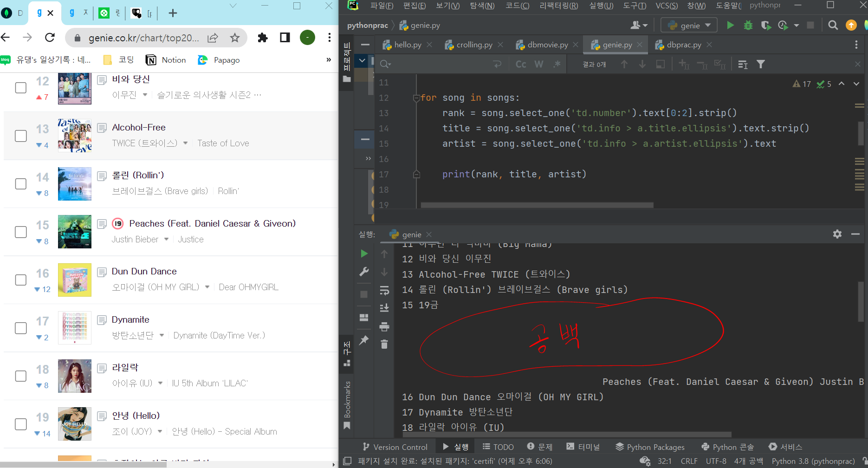The height and width of the screenshot is (468, 868).
Task: Switch to the dbmovie.py editor tab
Action: point(548,45)
